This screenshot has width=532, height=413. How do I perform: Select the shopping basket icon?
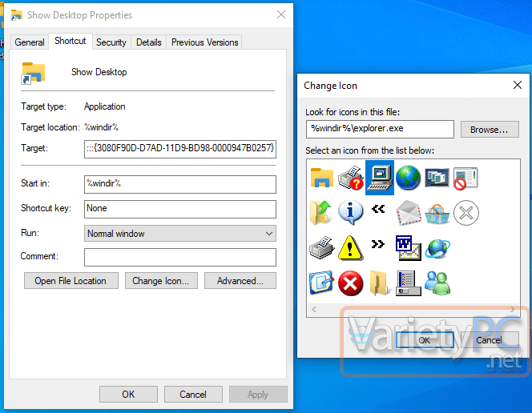pos(437,212)
